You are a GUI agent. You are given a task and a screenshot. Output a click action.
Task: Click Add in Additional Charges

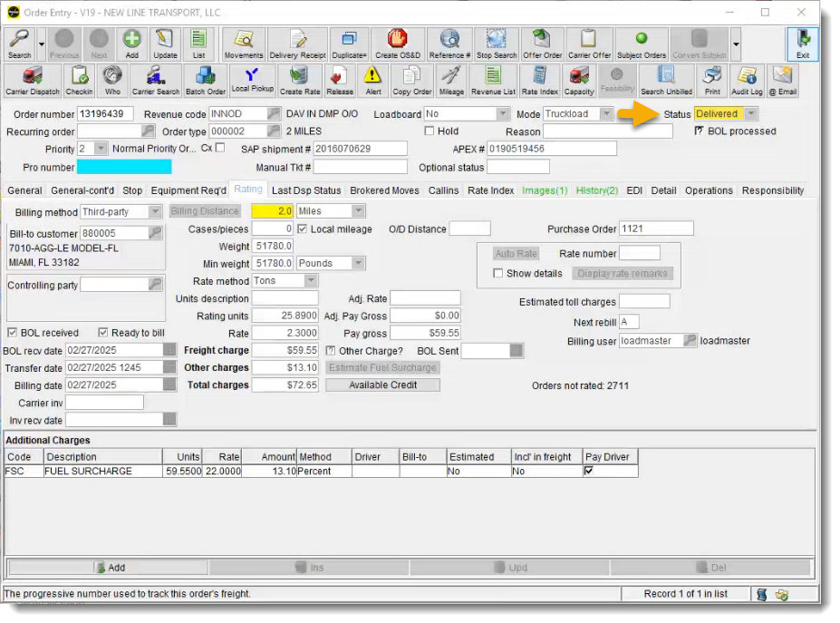tap(108, 568)
